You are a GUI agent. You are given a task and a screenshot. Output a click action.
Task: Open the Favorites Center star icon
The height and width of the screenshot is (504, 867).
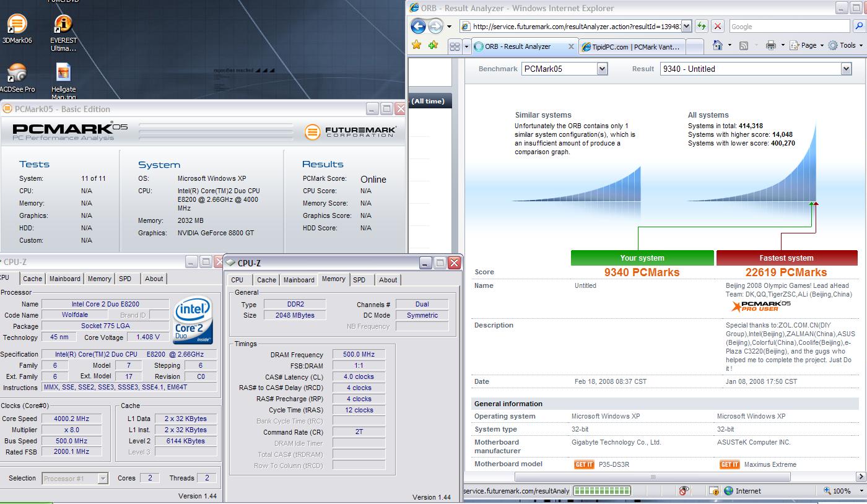(x=417, y=45)
